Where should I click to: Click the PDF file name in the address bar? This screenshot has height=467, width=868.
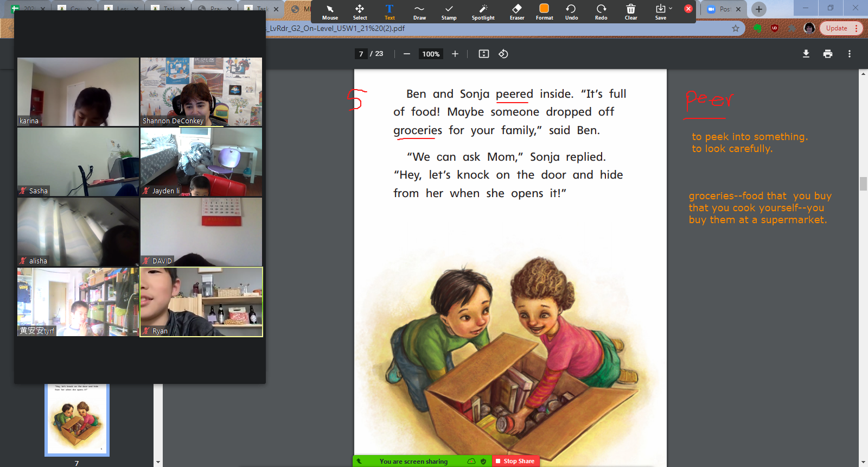(335, 28)
